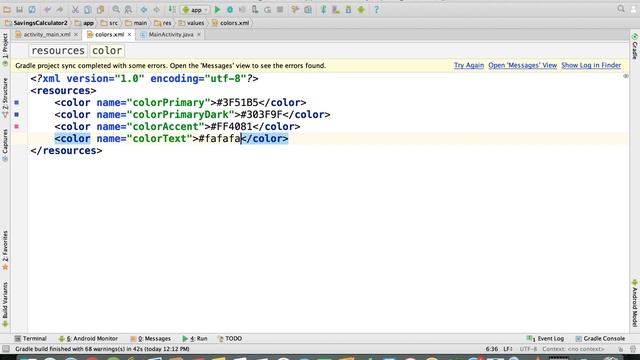Click the navigate Back arrow icon

144,9
